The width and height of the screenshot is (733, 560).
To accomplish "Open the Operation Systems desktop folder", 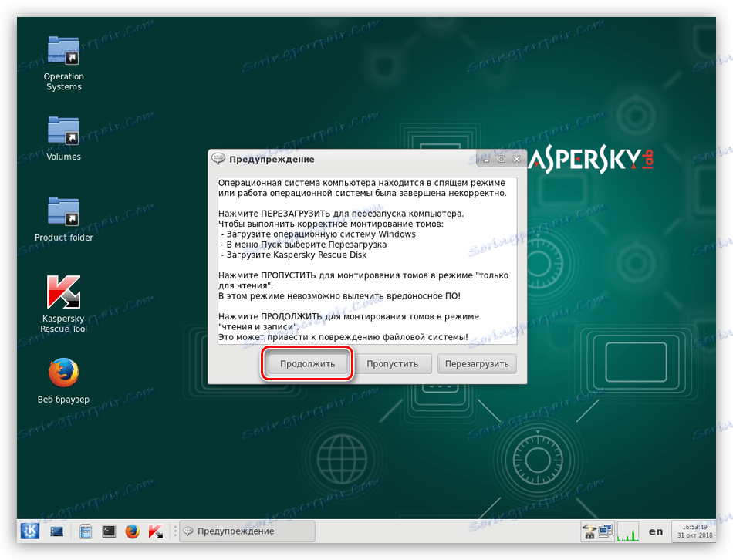I will point(63,63).
